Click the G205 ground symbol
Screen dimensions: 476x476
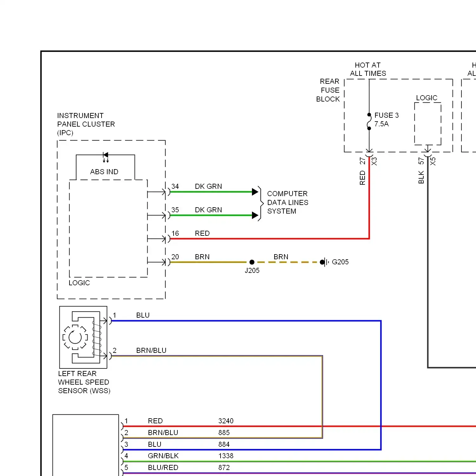click(325, 262)
